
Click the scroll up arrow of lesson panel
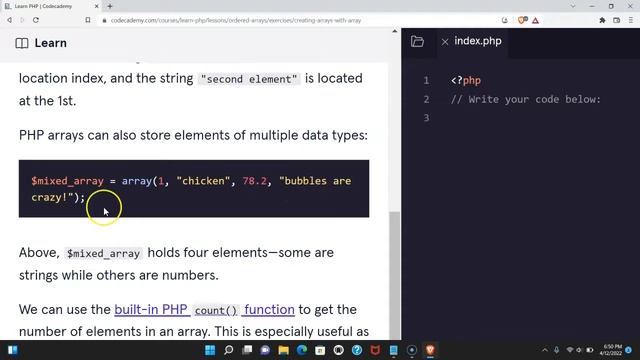pyautogui.click(x=394, y=31)
